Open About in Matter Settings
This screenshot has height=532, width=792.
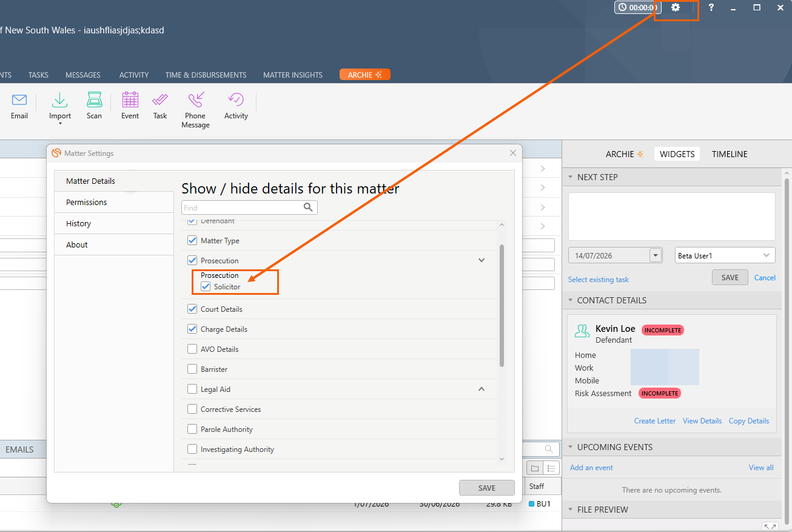114,244
